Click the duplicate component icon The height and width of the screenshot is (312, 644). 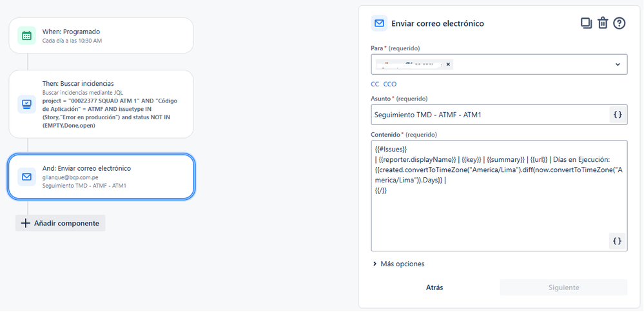[x=586, y=23]
